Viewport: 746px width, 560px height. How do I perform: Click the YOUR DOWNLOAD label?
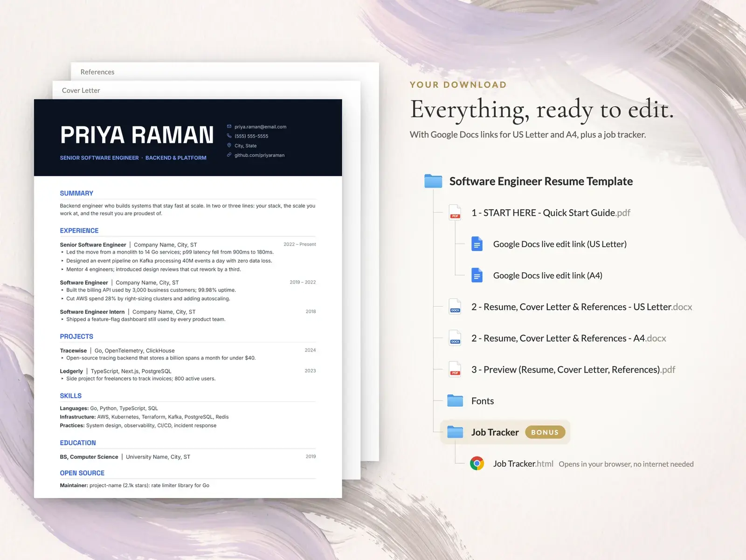[x=458, y=85]
